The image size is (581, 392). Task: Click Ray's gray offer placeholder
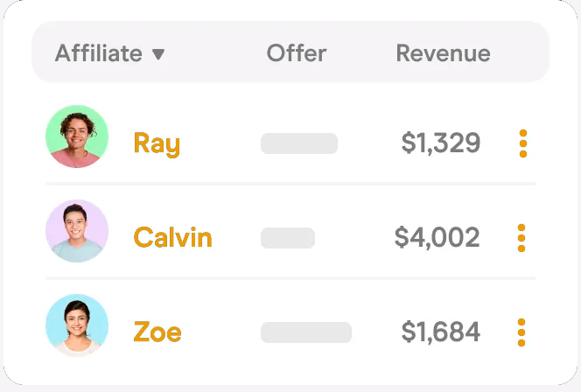(x=299, y=143)
